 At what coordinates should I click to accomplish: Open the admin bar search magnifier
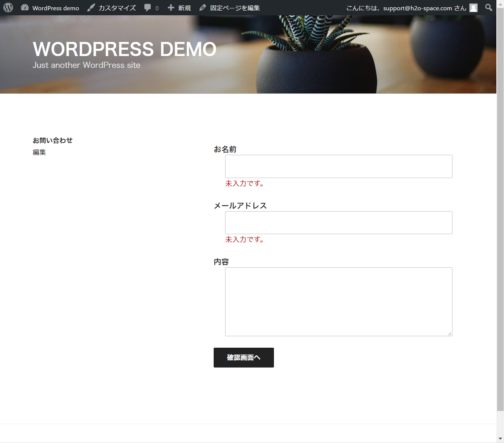(488, 8)
